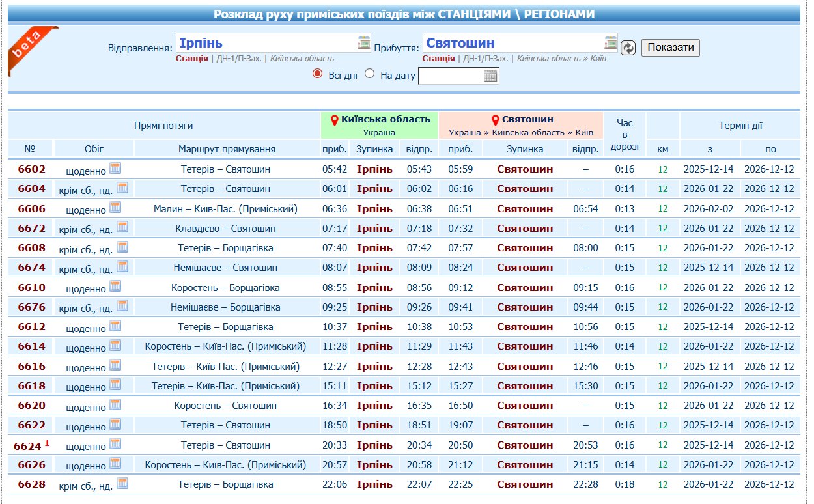Open train number 6606 link
Viewport: 814px width, 504px height.
[31, 209]
